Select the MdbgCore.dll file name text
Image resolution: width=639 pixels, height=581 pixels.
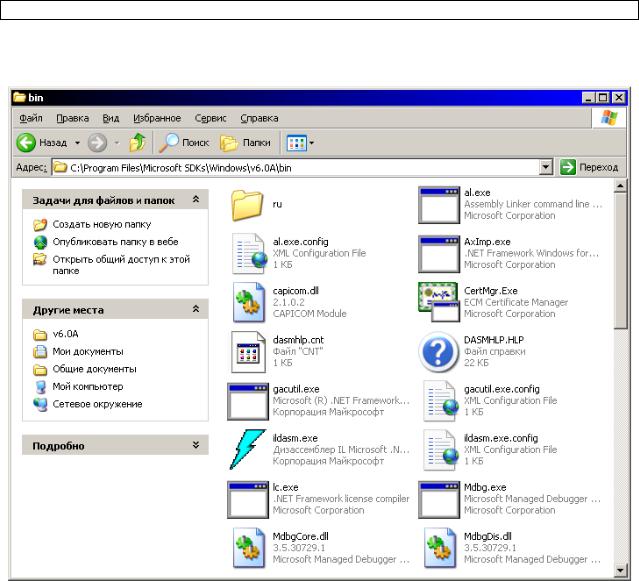(300, 537)
